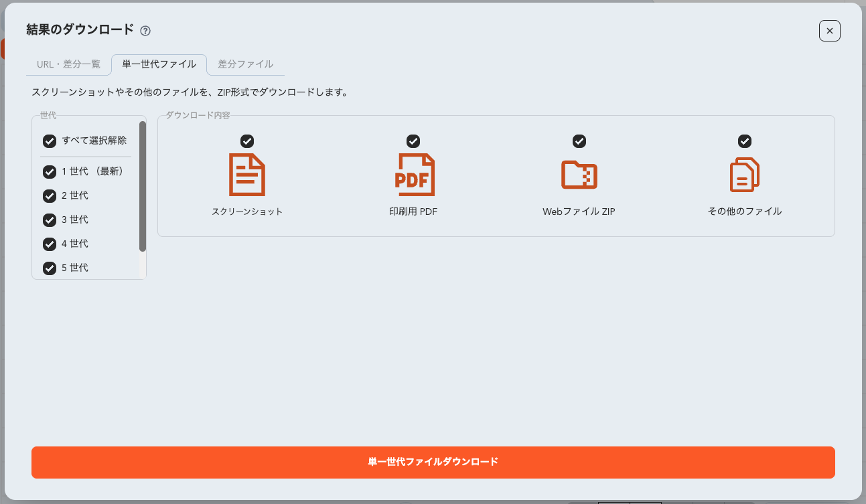Select the 印刷用 PDF icon

coord(413,175)
